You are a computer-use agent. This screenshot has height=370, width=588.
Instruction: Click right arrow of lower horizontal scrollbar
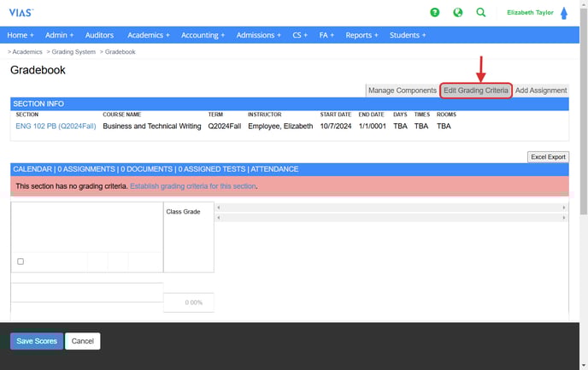563,218
